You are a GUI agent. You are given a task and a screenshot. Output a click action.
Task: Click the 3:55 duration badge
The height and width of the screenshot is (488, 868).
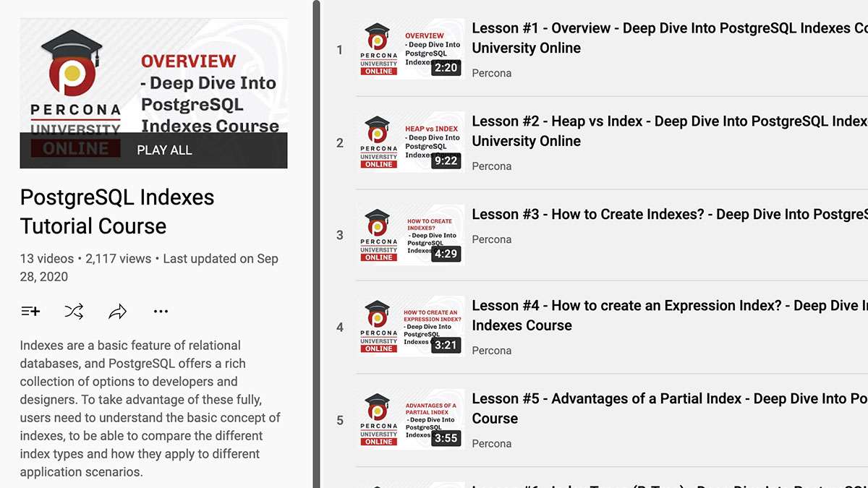(446, 438)
